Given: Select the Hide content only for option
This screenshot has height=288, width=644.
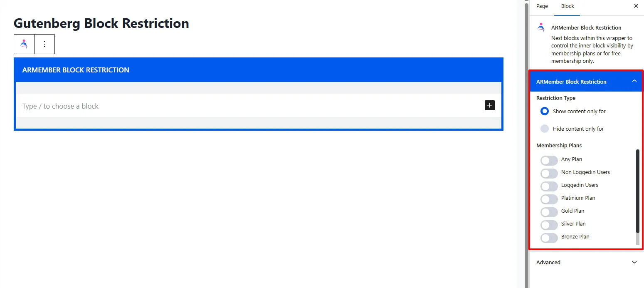Looking at the screenshot, I should pos(545,129).
